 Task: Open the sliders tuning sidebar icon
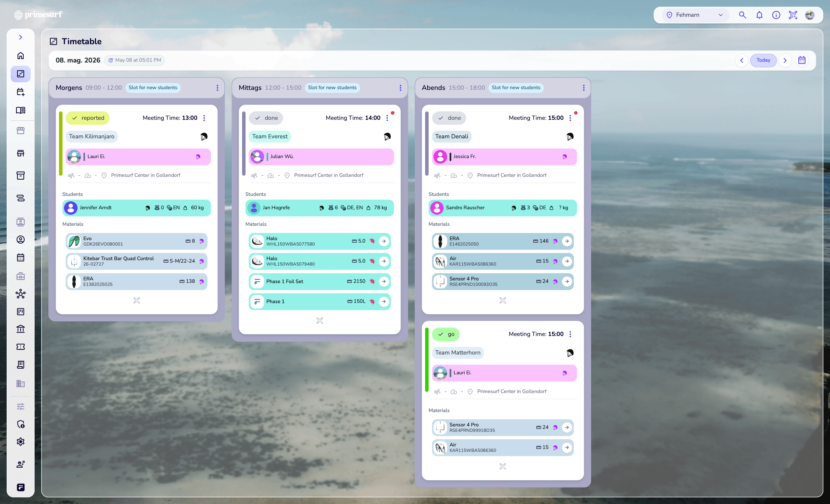point(21,406)
